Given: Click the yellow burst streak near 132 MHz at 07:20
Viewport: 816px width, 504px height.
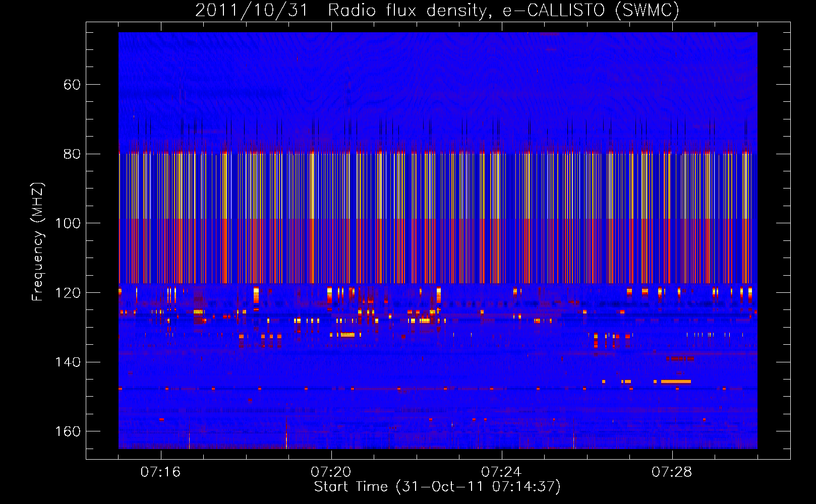Looking at the screenshot, I should 347,335.
